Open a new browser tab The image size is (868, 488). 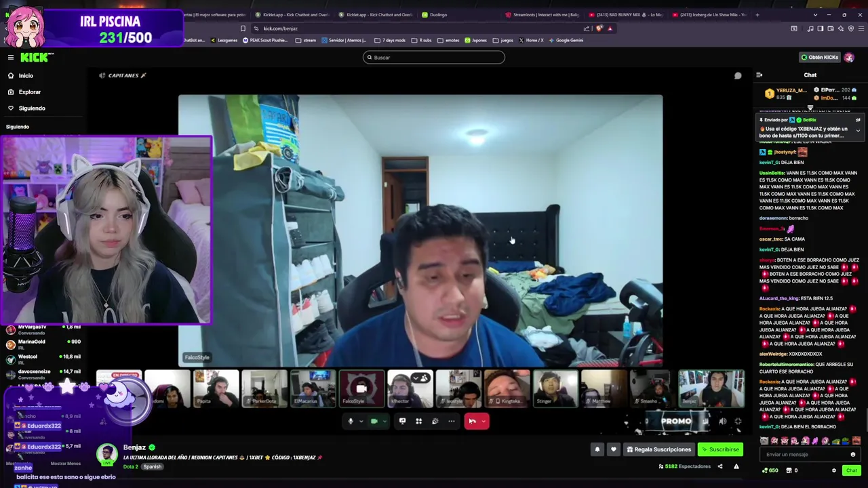757,14
